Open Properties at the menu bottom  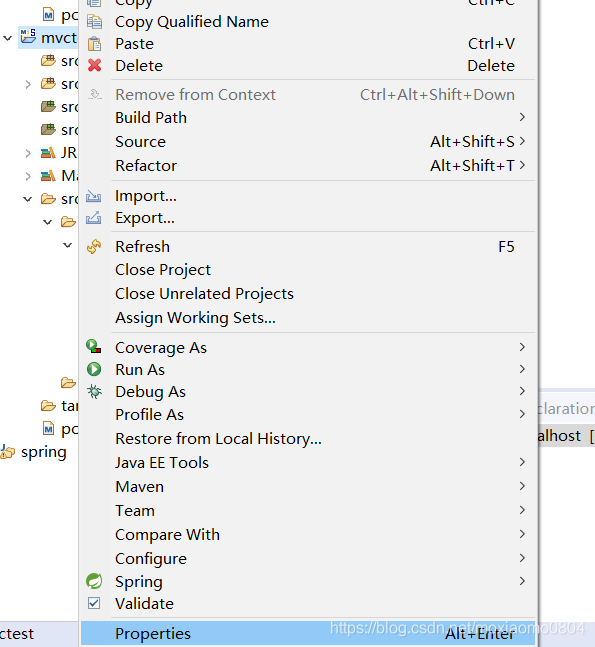(308, 633)
